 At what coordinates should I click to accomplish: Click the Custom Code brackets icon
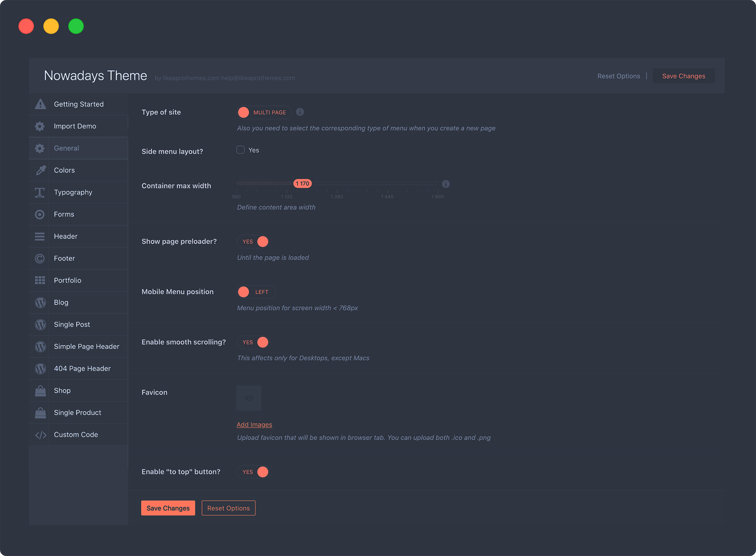[x=40, y=435]
